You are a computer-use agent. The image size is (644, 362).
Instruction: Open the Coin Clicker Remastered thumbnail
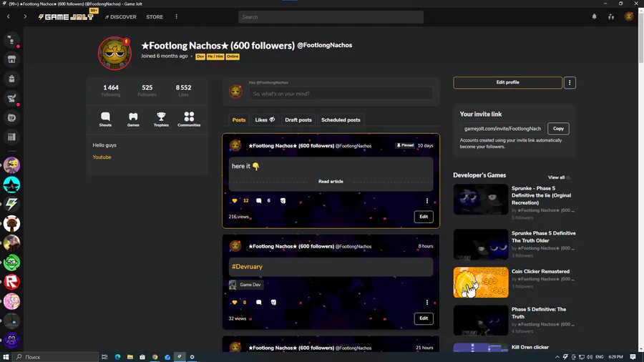[x=481, y=283]
